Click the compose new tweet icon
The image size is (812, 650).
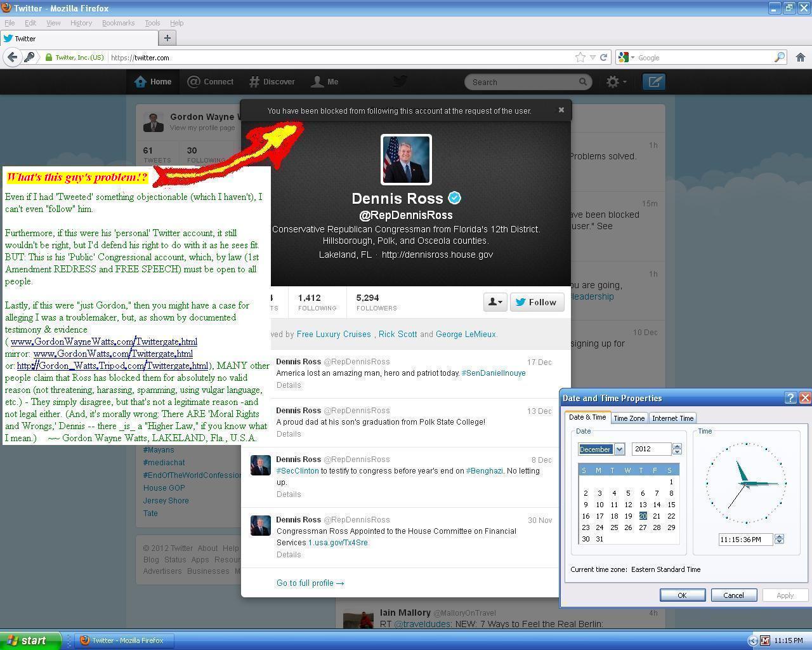click(x=654, y=82)
